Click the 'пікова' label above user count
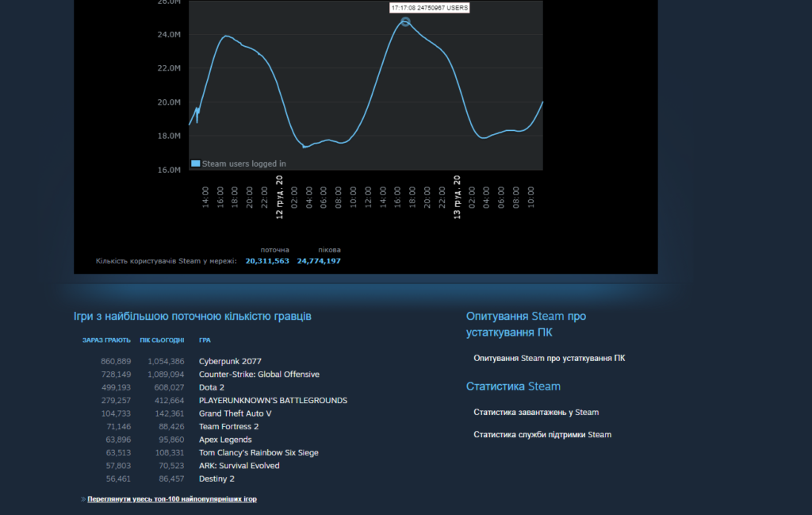Image resolution: width=812 pixels, height=515 pixels. tap(329, 250)
